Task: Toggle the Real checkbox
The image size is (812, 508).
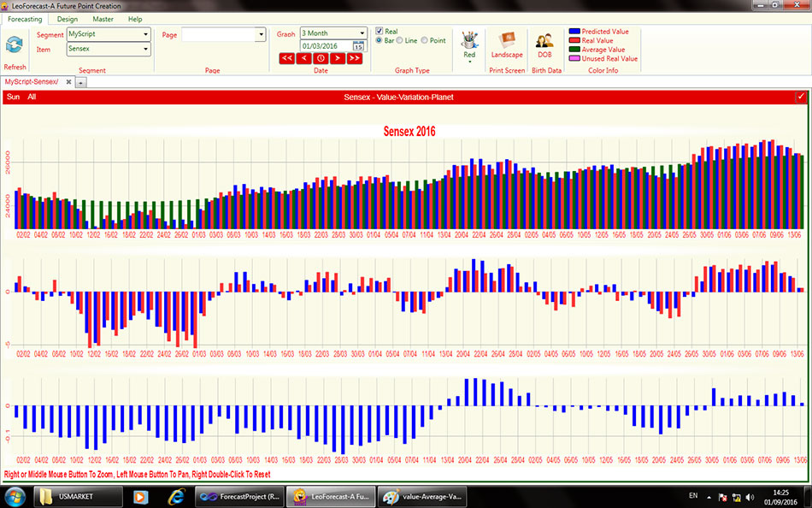Action: pyautogui.click(x=379, y=31)
